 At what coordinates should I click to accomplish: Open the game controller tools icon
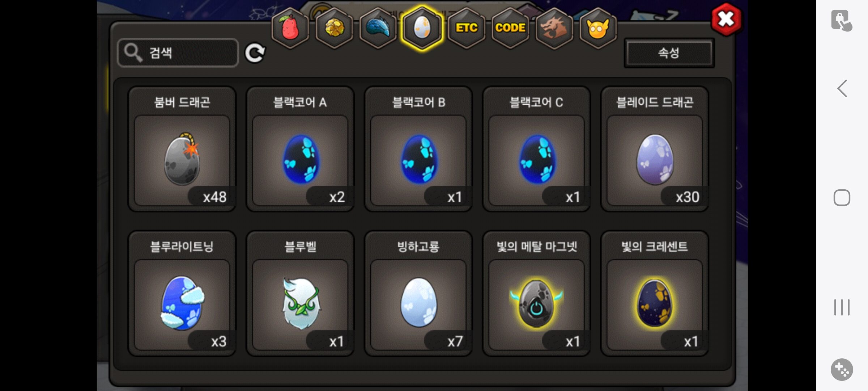point(842,370)
